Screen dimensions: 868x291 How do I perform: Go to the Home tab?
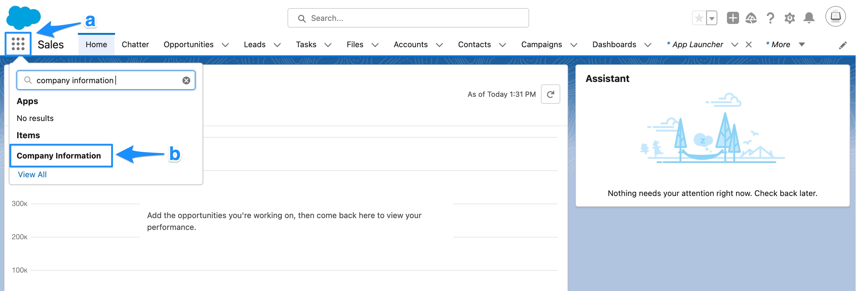pos(96,44)
